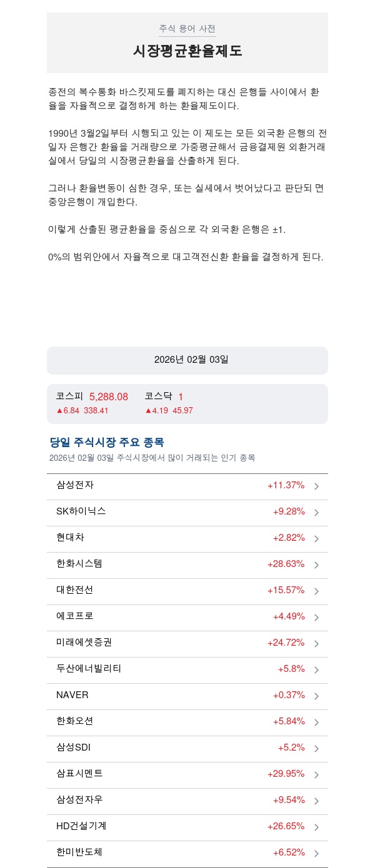Screen dimensions: 375x868
Task: Click the 당일 주식시장 주요 종목 heading
Action: pos(107,442)
